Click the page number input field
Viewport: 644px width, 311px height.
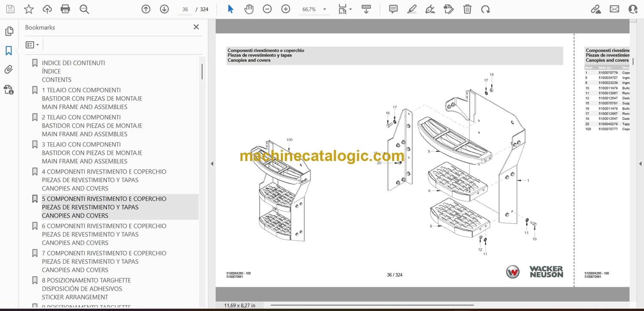coord(185,9)
